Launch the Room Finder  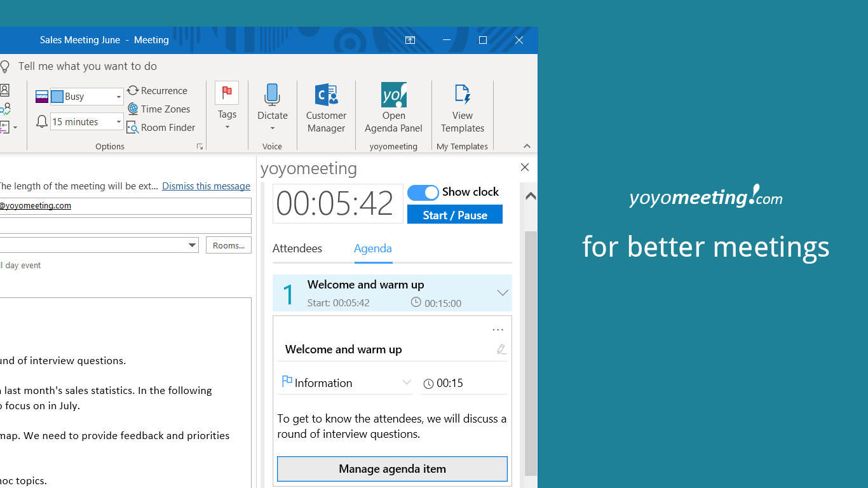click(161, 128)
